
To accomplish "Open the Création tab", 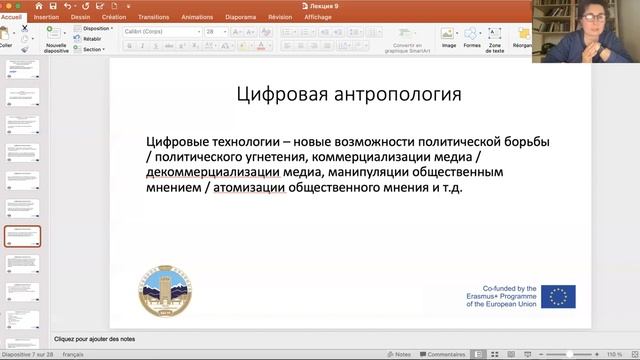I will point(114,17).
